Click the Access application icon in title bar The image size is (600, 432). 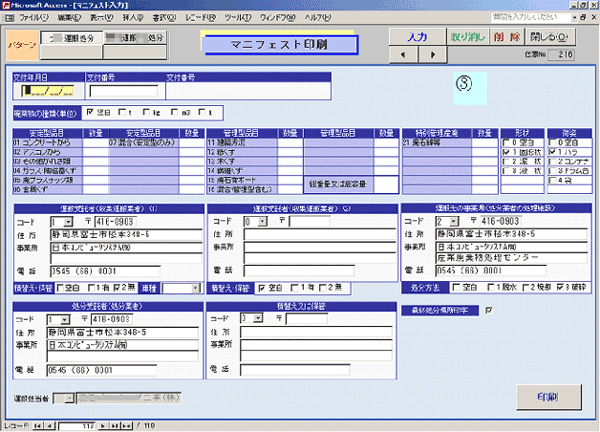[x=6, y=5]
